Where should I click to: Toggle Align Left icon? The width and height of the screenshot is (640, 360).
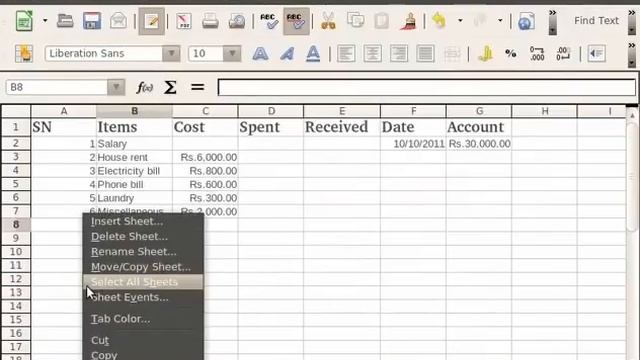tap(346, 53)
